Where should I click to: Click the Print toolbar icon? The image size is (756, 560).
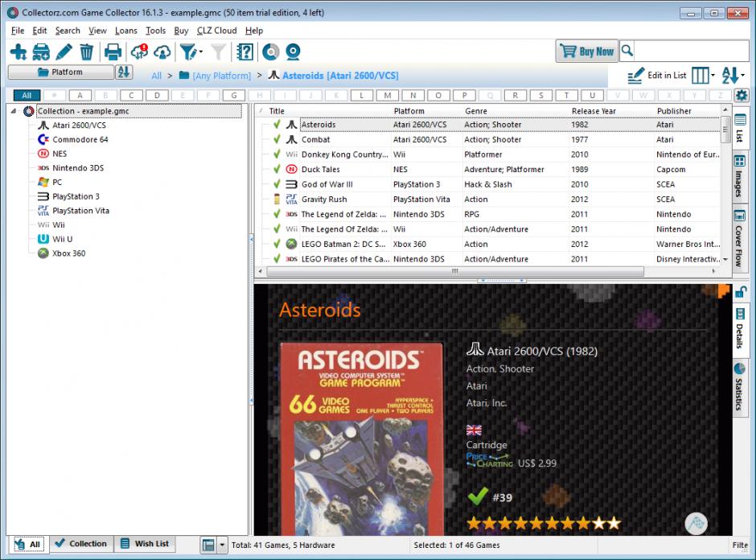click(113, 51)
